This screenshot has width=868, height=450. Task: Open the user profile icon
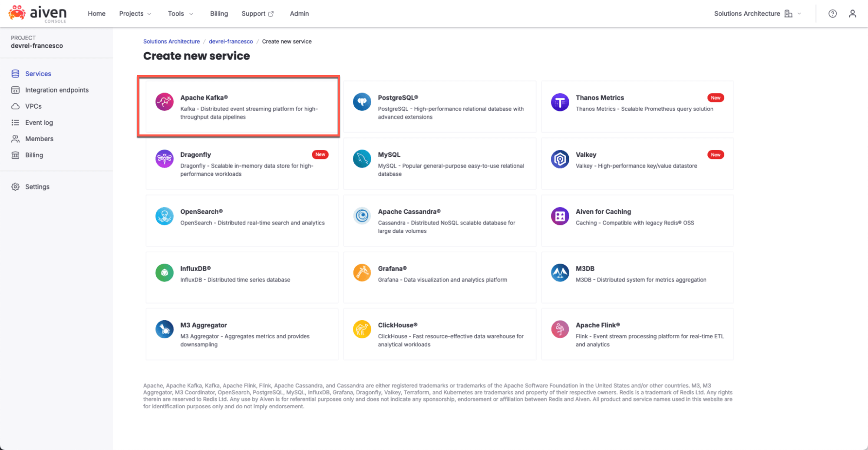[x=852, y=13]
